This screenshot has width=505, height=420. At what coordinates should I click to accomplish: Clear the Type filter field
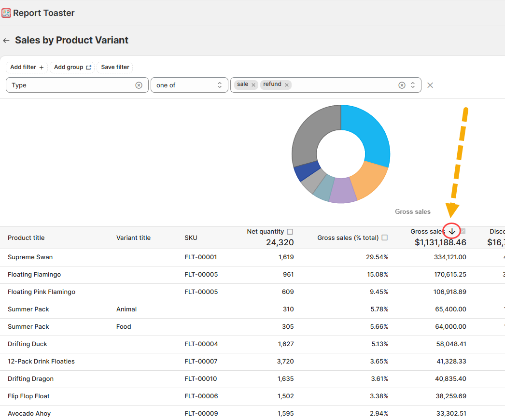(x=139, y=85)
